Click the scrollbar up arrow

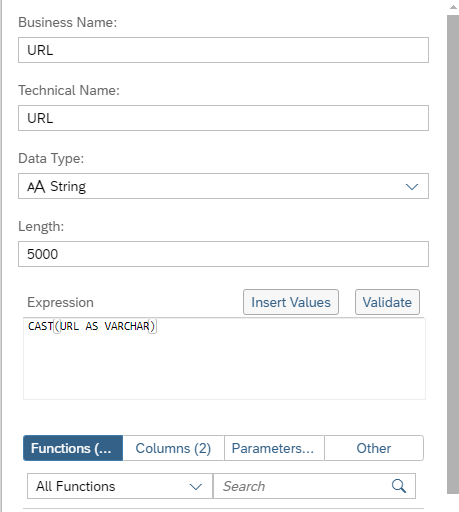tap(453, 7)
